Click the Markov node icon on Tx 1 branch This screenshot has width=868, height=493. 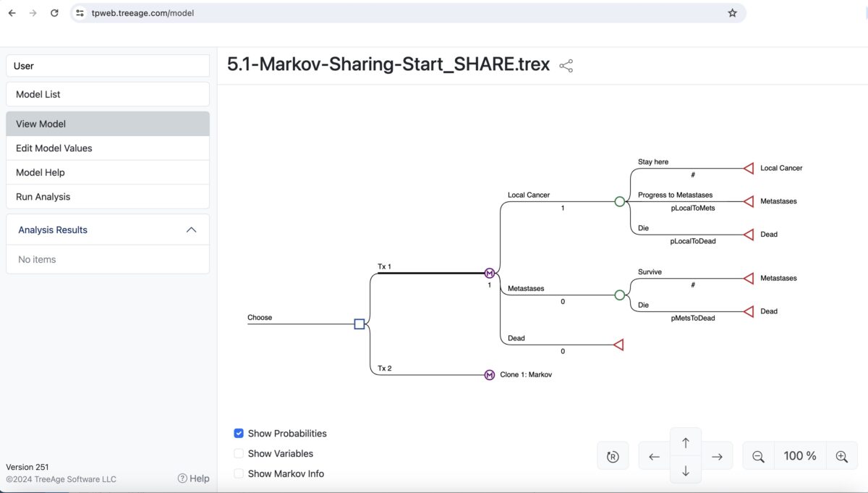click(490, 273)
